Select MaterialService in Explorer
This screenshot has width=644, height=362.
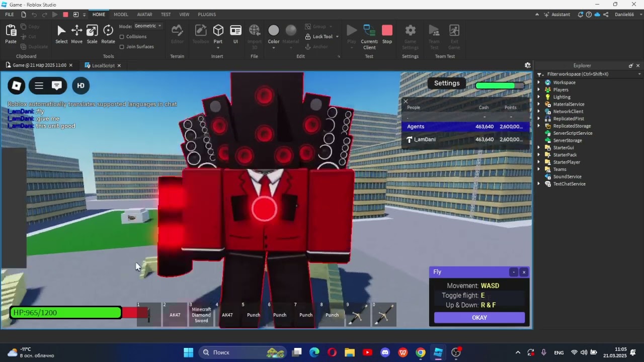point(569,104)
